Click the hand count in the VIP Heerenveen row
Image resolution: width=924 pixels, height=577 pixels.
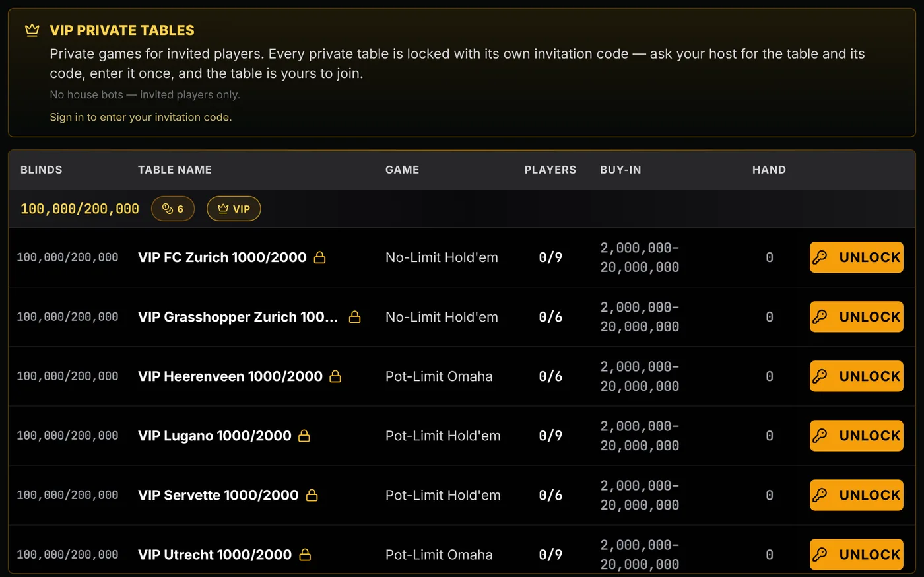[x=770, y=376]
